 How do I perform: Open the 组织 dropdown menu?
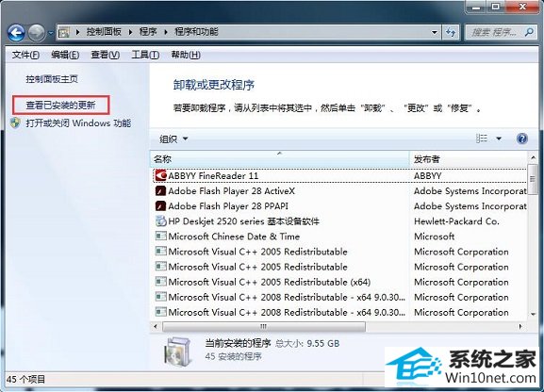[x=173, y=139]
